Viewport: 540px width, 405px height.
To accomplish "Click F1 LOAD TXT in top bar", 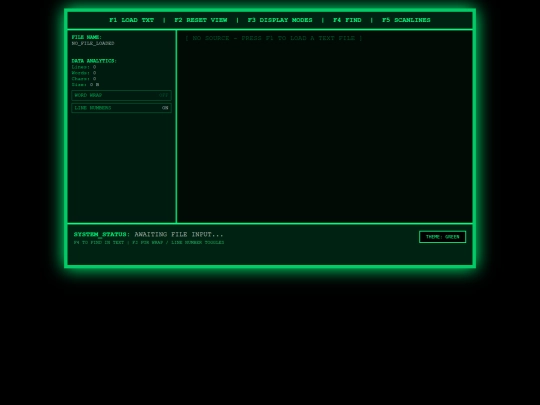I will coord(132,20).
